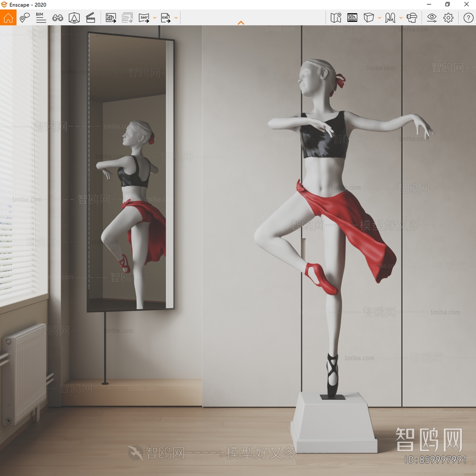The image size is (476, 476).
Task: Export a 360 panorama
Action: pos(144,18)
